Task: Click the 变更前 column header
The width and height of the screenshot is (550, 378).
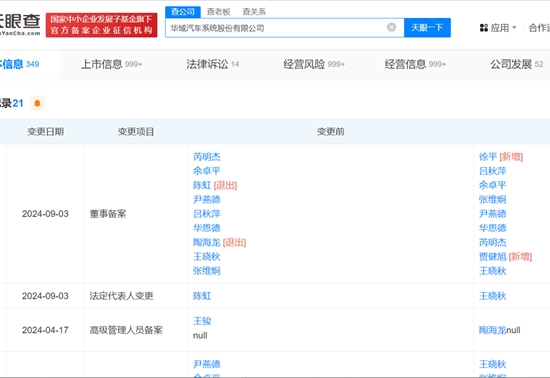Action: (x=330, y=132)
